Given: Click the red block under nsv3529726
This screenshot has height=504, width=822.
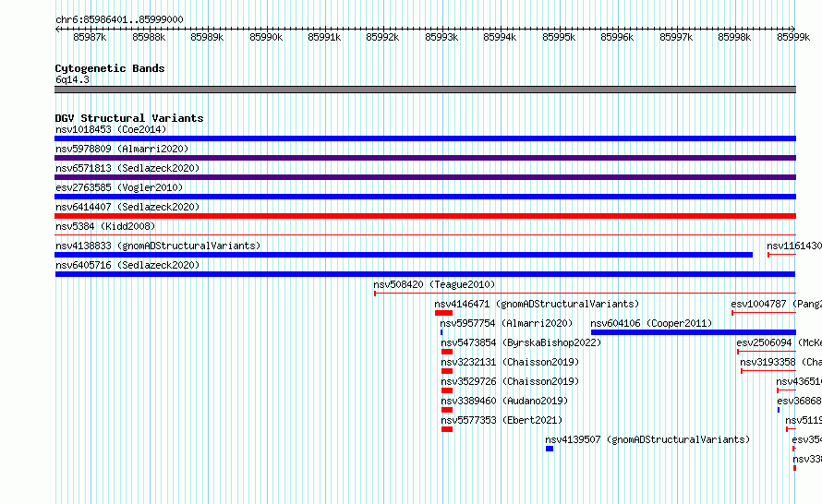Looking at the screenshot, I should coord(447,390).
